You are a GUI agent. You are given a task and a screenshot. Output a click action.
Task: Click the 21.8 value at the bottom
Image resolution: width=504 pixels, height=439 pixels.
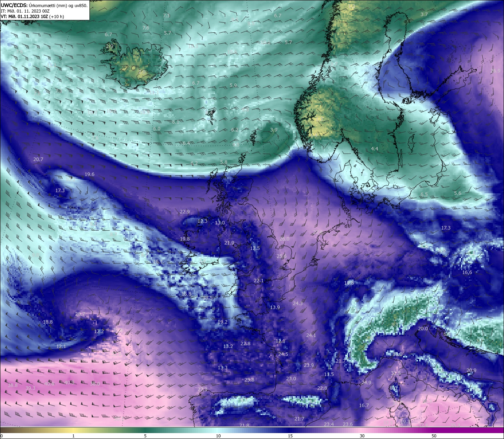[244, 426]
